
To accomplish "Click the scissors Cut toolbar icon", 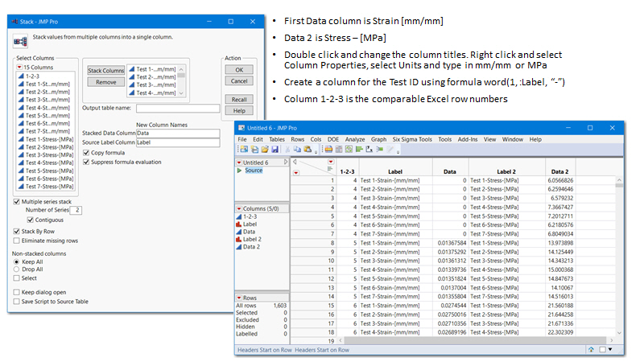I will [x=287, y=150].
